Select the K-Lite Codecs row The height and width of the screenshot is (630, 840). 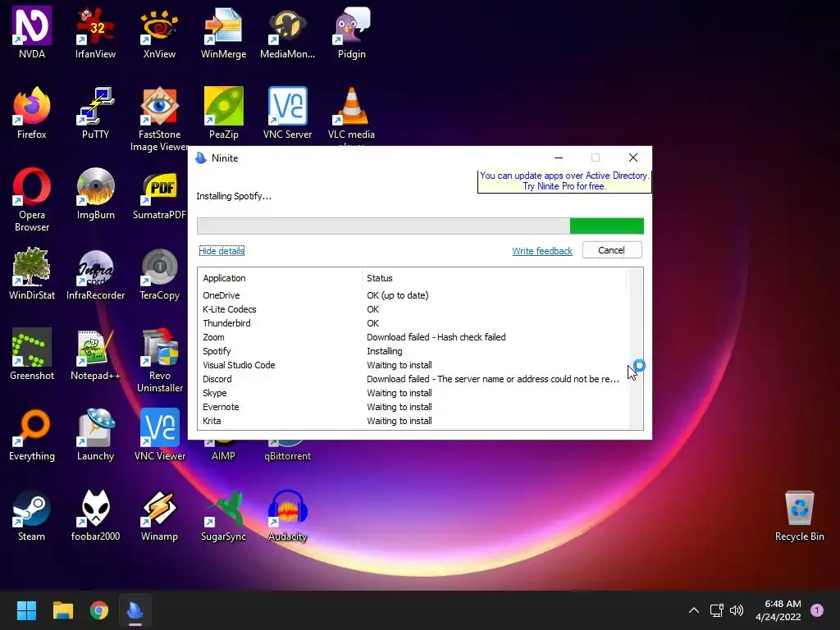pyautogui.click(x=412, y=309)
